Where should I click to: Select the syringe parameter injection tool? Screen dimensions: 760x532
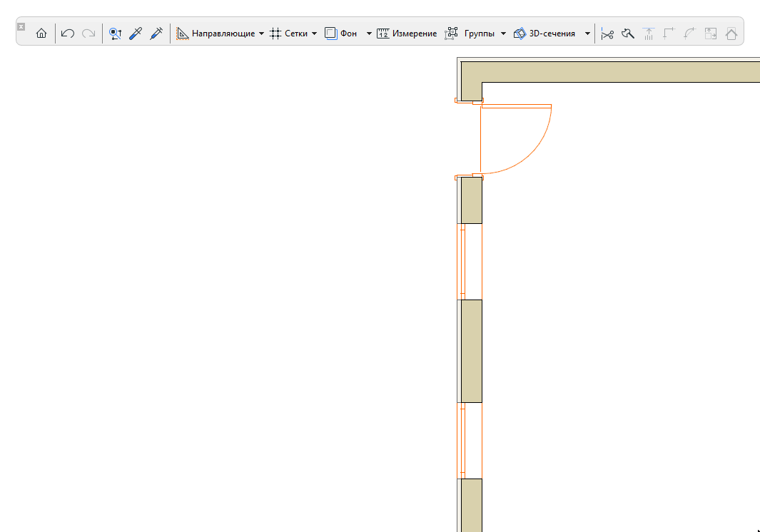(156, 33)
